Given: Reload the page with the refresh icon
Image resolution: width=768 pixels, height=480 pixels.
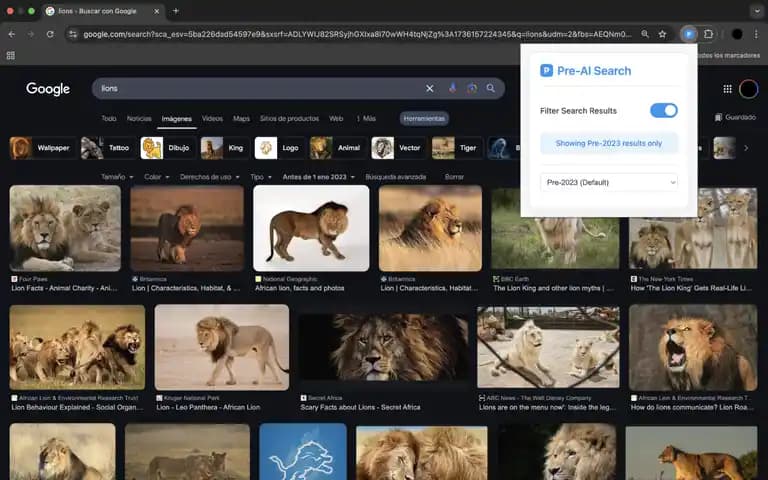Looking at the screenshot, I should [50, 34].
